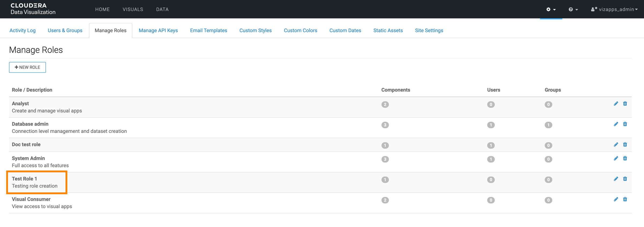The image size is (644, 227).
Task: Switch to the Activity Log tab
Action: click(23, 31)
